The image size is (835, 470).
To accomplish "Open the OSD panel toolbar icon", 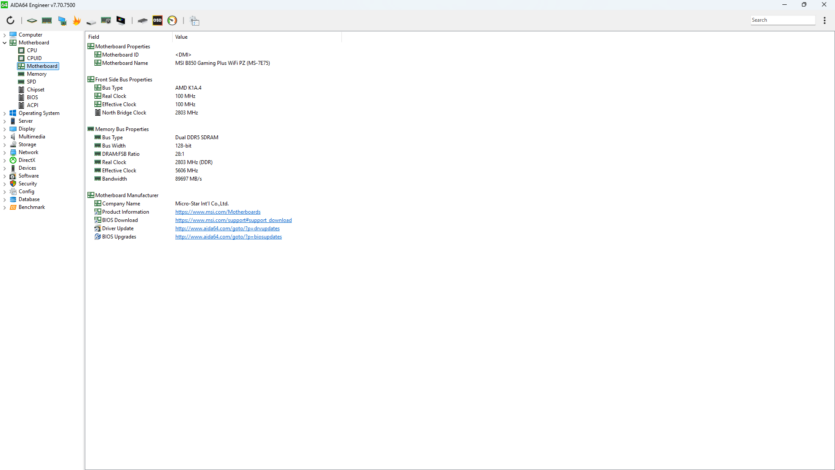I will click(157, 20).
